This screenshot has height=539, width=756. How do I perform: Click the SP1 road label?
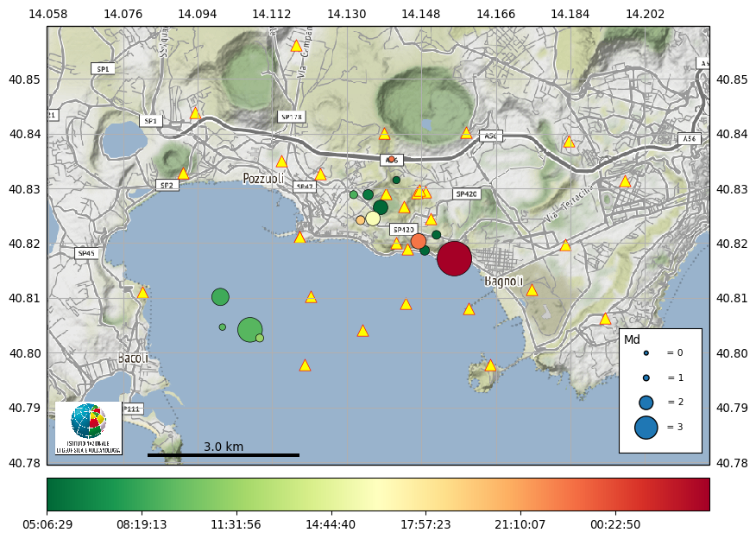pyautogui.click(x=103, y=68)
